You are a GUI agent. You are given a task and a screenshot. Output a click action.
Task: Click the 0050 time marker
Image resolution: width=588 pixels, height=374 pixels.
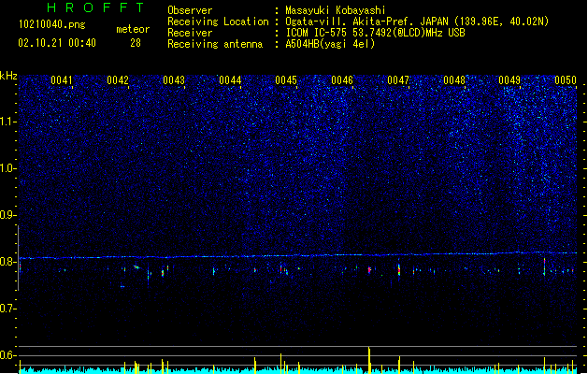pyautogui.click(x=566, y=80)
